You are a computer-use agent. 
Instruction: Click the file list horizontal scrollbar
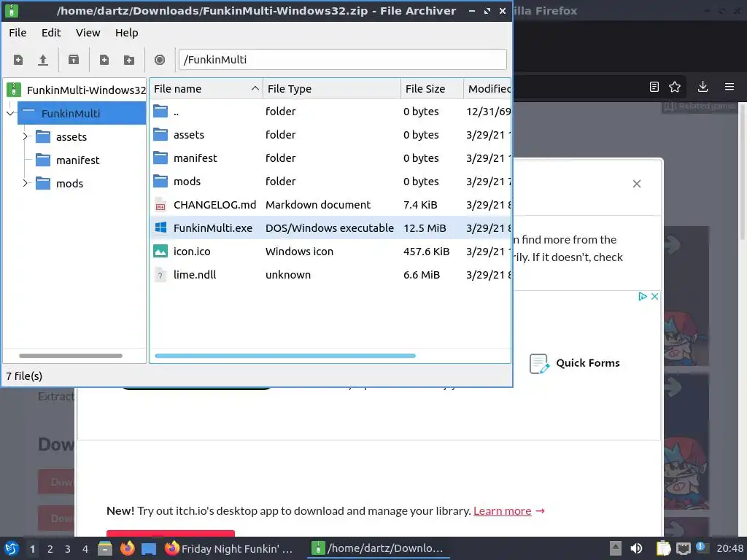click(x=285, y=356)
